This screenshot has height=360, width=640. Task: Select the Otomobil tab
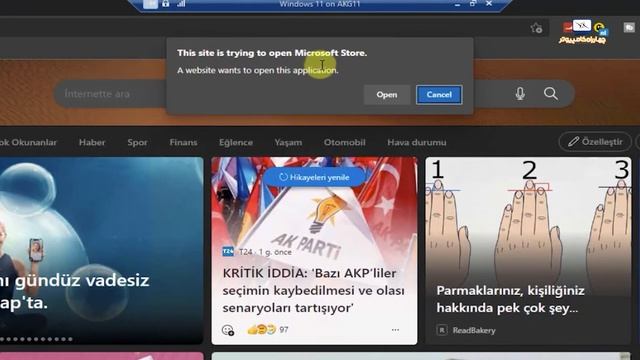(x=344, y=142)
